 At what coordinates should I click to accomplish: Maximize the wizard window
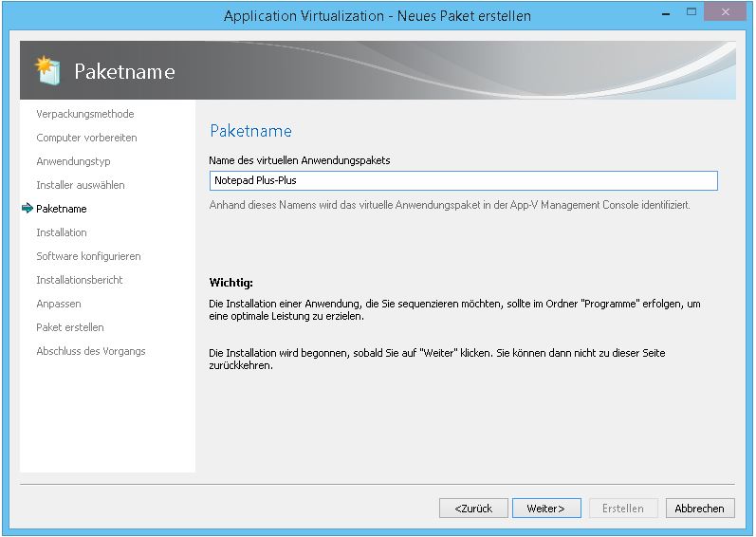(691, 12)
